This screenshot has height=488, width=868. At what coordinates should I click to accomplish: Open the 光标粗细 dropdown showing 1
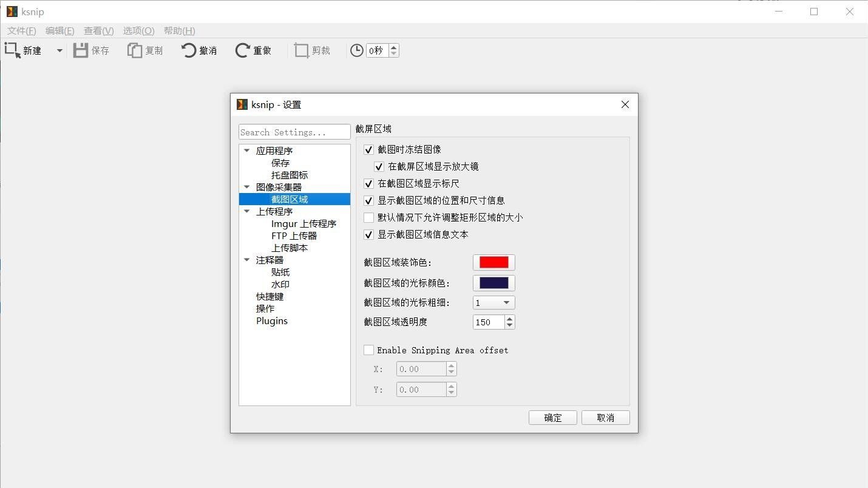[x=494, y=302]
